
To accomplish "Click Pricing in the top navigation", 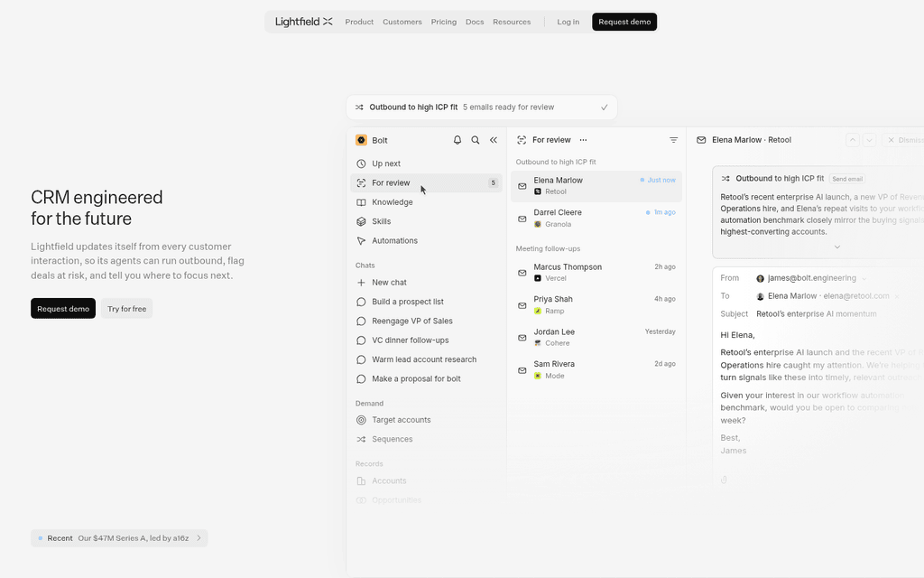I will tap(444, 22).
